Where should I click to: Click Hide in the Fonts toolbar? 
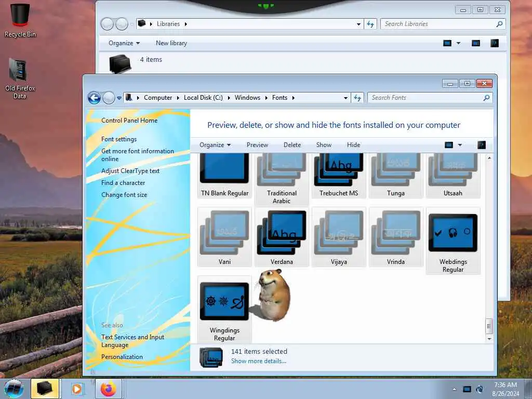coord(353,145)
